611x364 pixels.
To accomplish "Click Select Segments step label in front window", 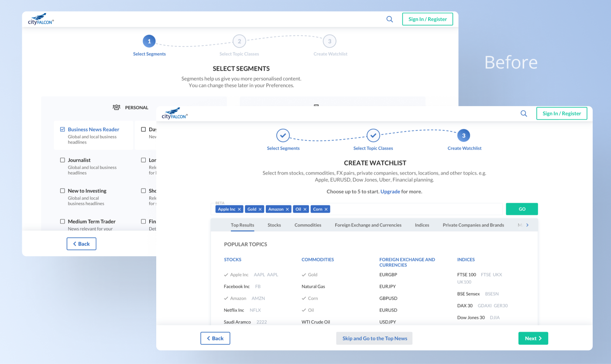I will 283,148.
